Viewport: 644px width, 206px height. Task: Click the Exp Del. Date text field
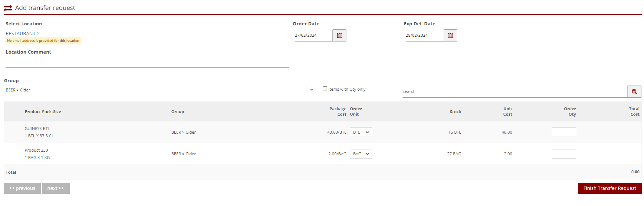click(424, 36)
